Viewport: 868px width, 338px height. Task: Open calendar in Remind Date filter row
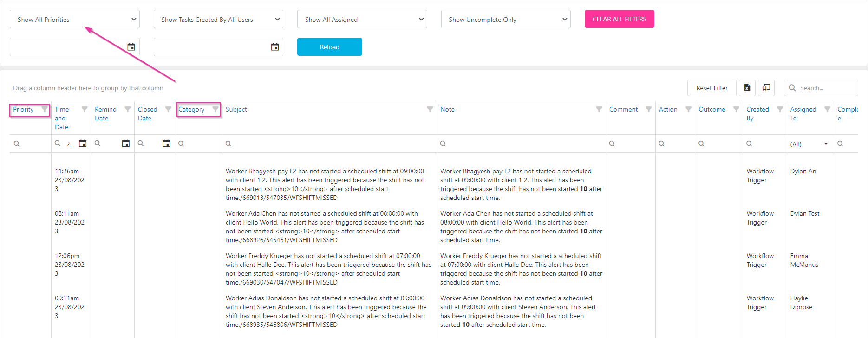point(126,144)
